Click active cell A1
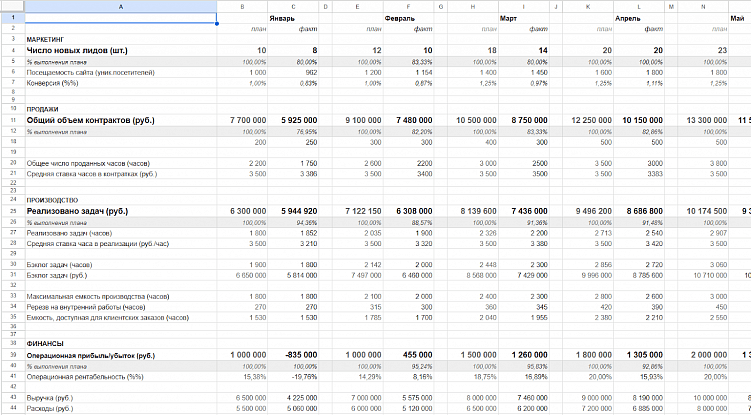This screenshot has height=415, width=751. 121,18
